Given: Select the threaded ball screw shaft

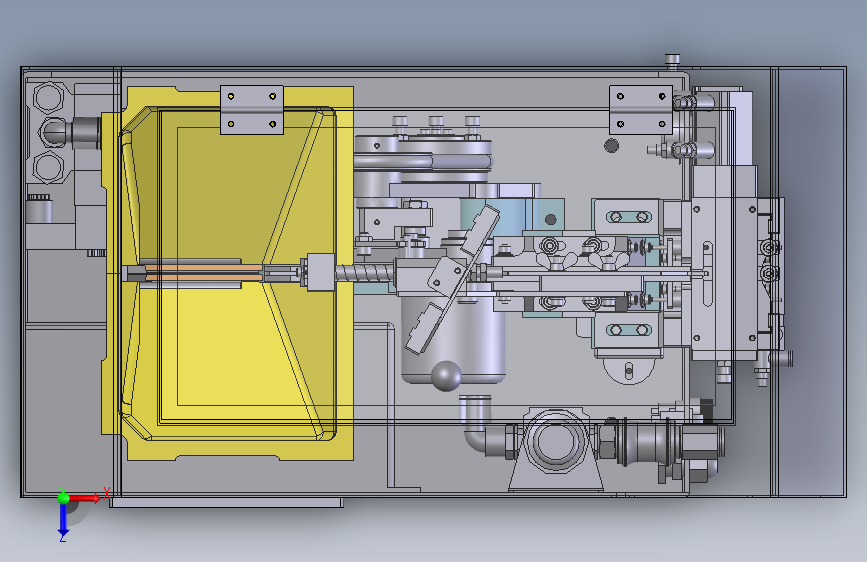Looking at the screenshot, I should [365, 273].
